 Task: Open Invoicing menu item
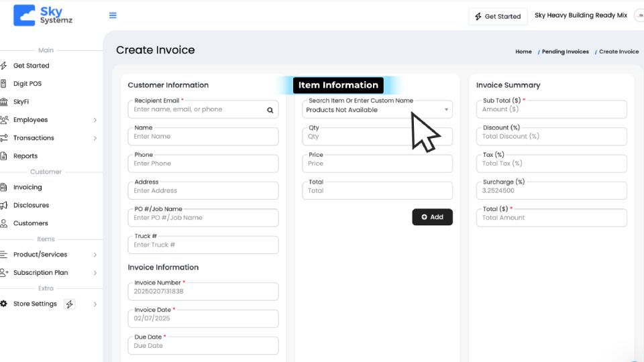click(x=28, y=187)
